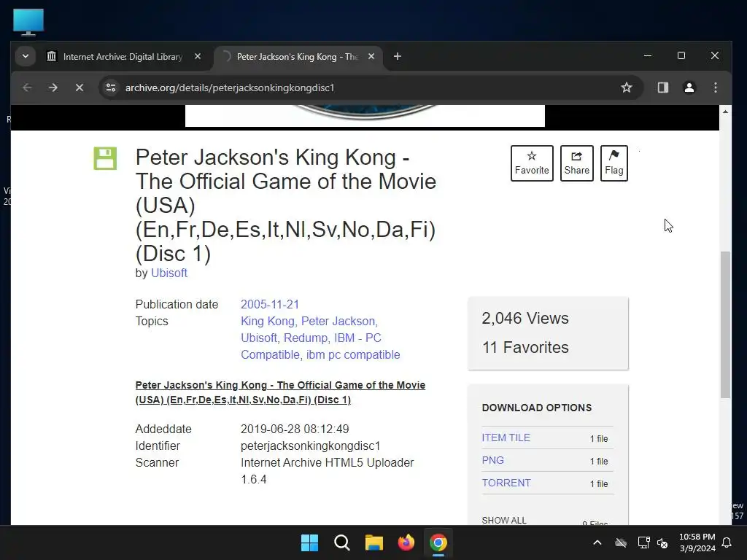The image size is (747, 560).
Task: Open Windows Start menu
Action: click(309, 542)
